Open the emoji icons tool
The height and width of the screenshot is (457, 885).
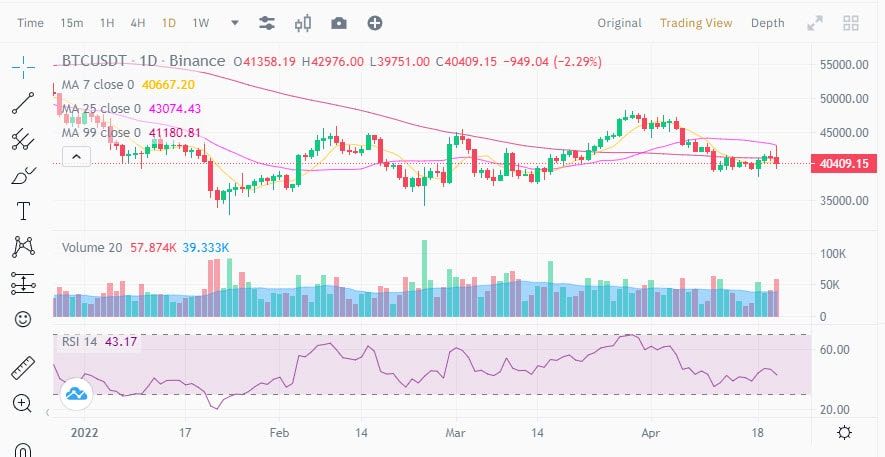[23, 319]
